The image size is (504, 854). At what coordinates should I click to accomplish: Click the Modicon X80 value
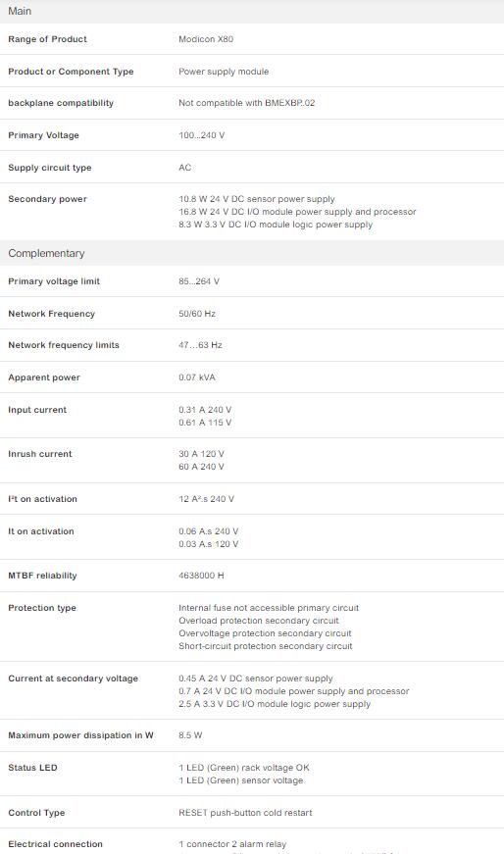(x=206, y=39)
